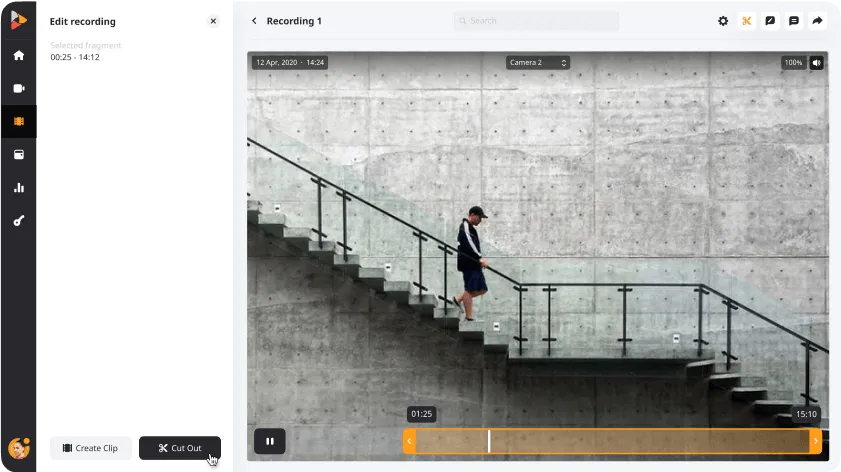Click the white playhead on the timeline
Viewport: 841px width, 472px height.
click(489, 441)
